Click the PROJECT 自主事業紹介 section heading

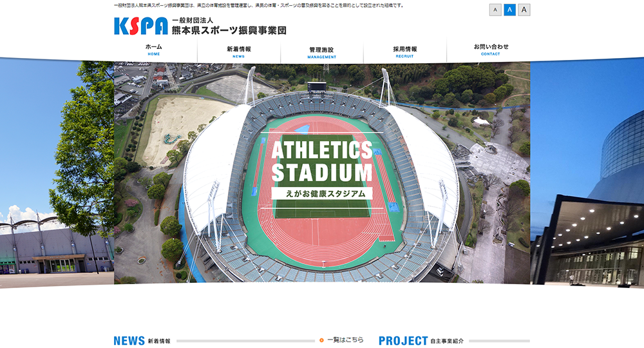tap(421, 341)
